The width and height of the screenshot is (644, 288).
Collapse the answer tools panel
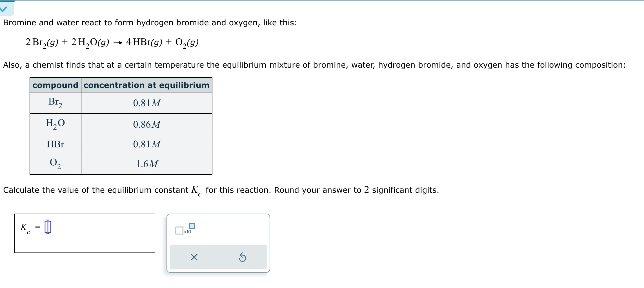pos(194,257)
